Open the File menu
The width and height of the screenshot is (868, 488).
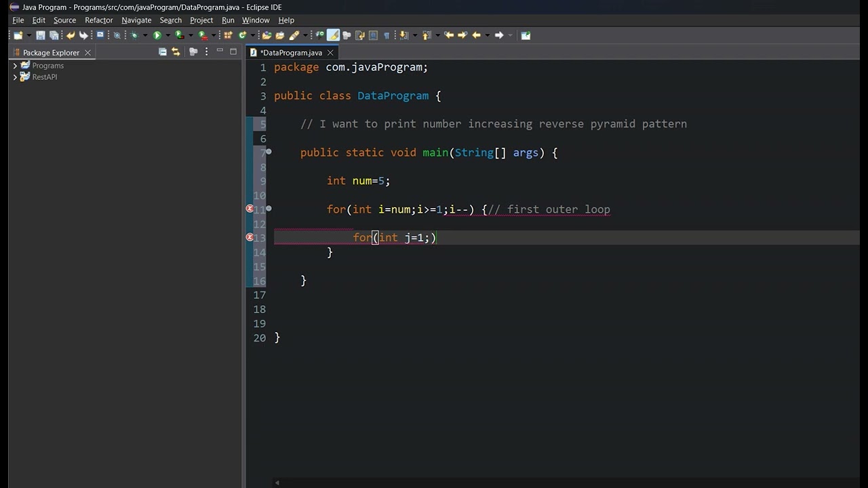(18, 20)
